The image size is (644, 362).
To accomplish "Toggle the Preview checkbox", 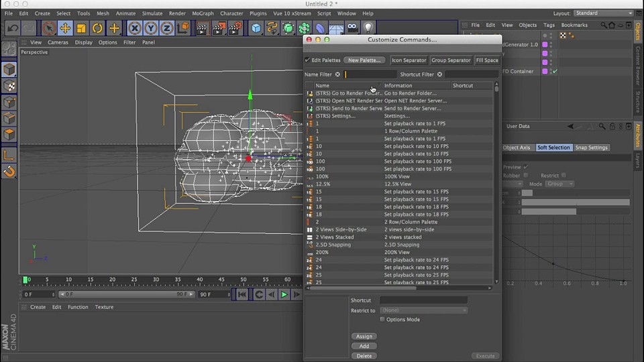I will [526, 167].
